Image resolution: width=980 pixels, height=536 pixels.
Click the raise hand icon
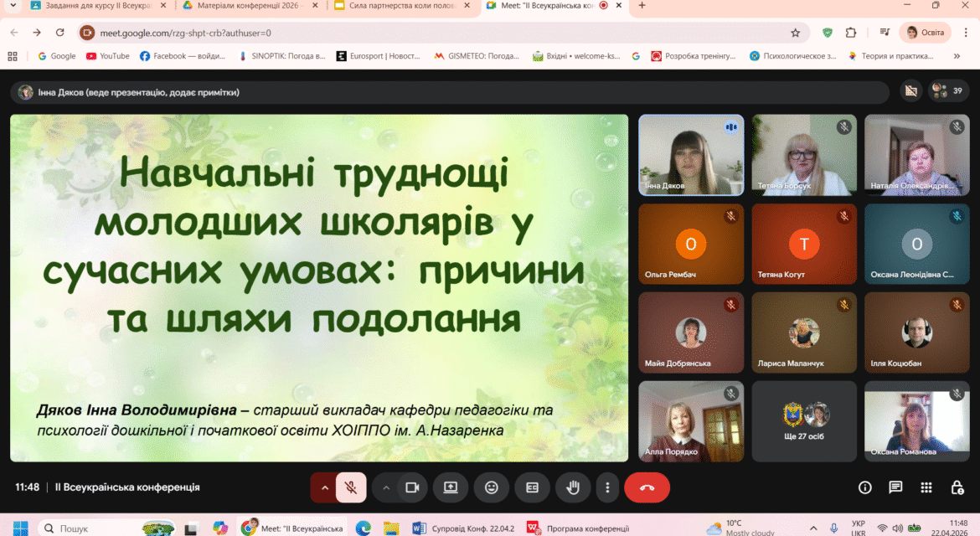[572, 488]
